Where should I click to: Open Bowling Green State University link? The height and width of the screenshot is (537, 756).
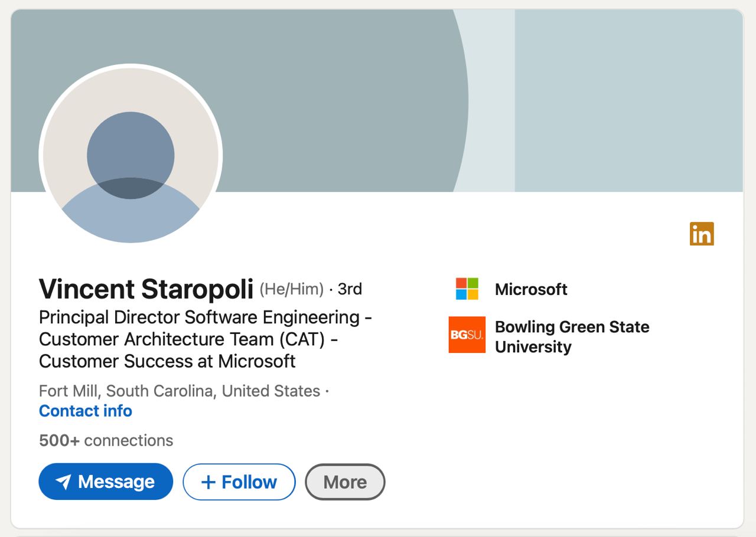pos(572,336)
